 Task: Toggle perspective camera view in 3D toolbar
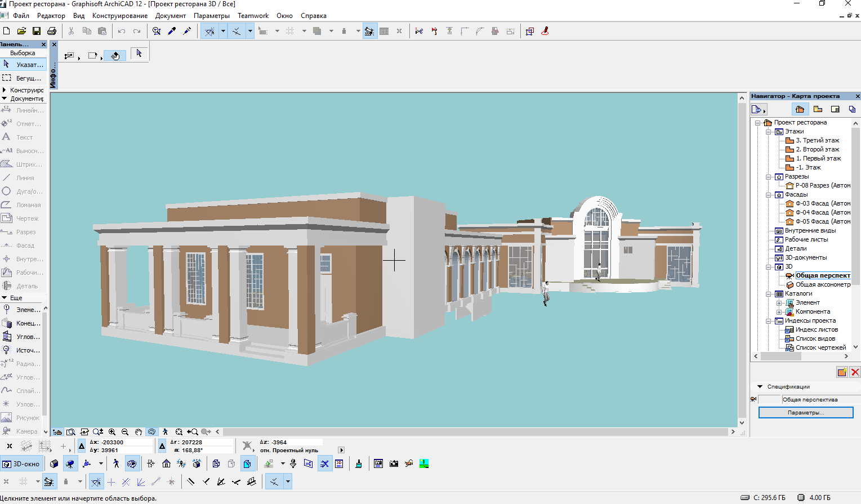click(70, 463)
